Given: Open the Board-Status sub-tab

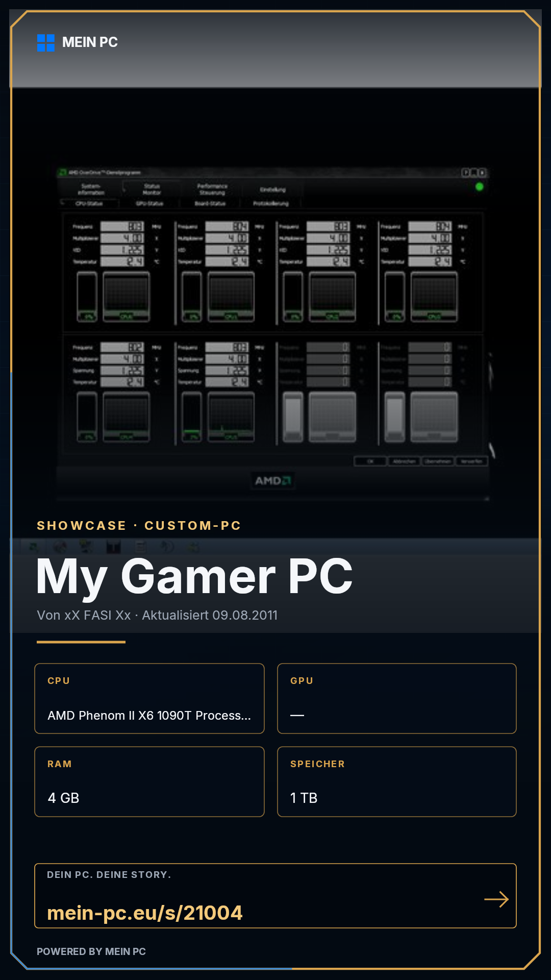Looking at the screenshot, I should 210,203.
